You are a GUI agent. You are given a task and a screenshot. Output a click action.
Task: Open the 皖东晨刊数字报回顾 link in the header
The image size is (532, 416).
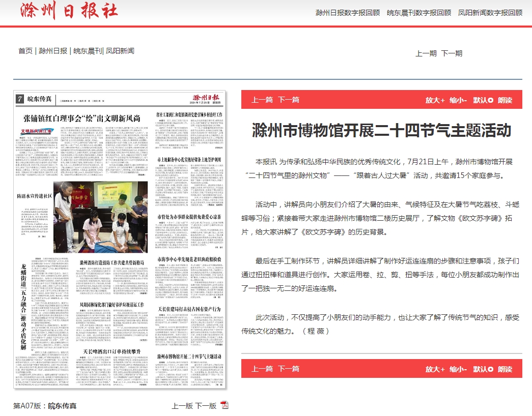point(419,13)
